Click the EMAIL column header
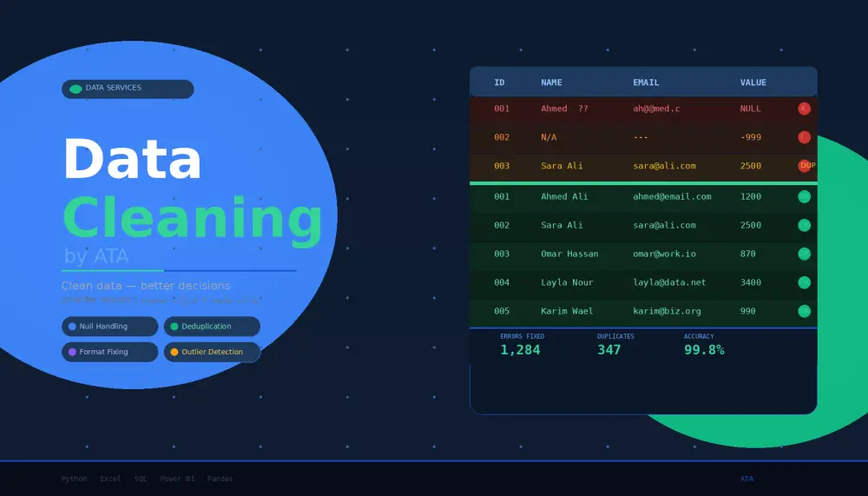868x496 pixels. (x=646, y=83)
